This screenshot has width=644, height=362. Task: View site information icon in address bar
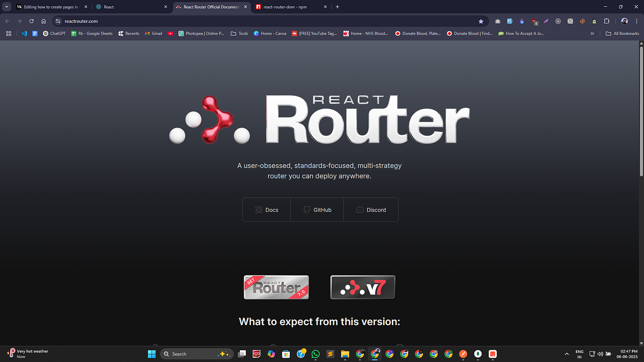(x=58, y=21)
